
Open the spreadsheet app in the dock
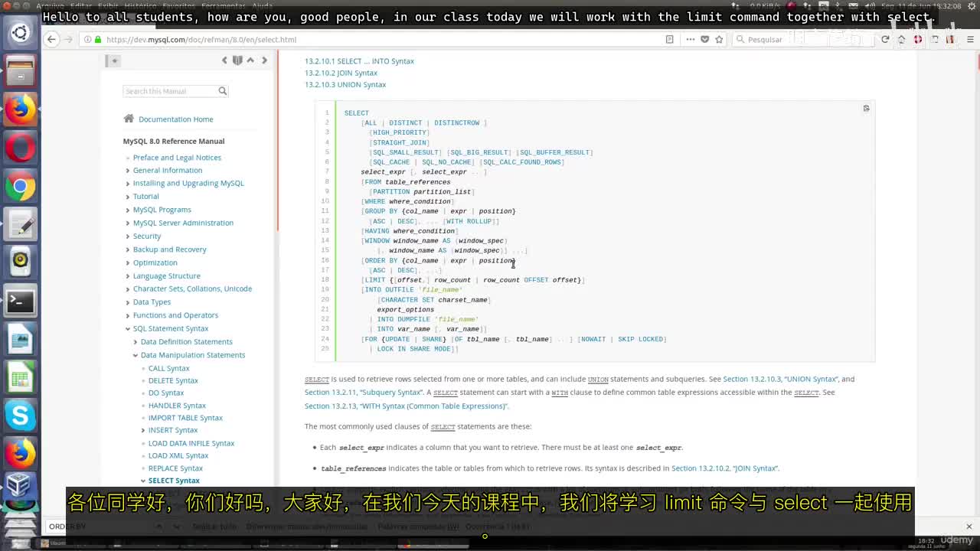tap(20, 378)
